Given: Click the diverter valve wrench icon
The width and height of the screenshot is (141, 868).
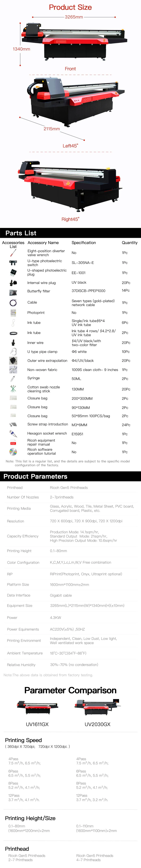Looking at the screenshot, I should pos(13,253).
